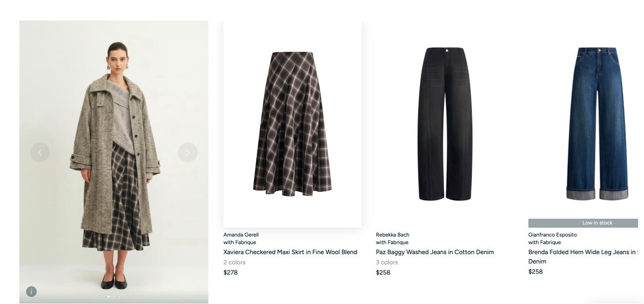Open the info icon on the model photo
The height and width of the screenshot is (304, 644).
coord(31,292)
